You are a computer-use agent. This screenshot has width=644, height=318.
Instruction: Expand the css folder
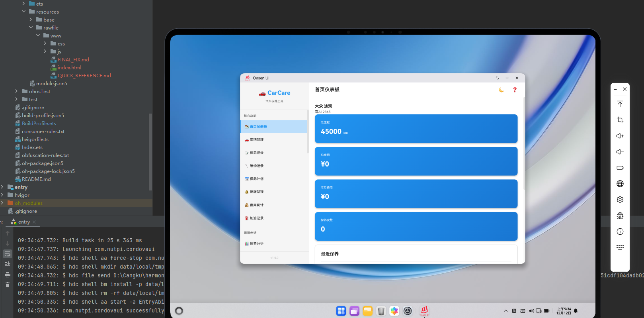click(x=45, y=43)
